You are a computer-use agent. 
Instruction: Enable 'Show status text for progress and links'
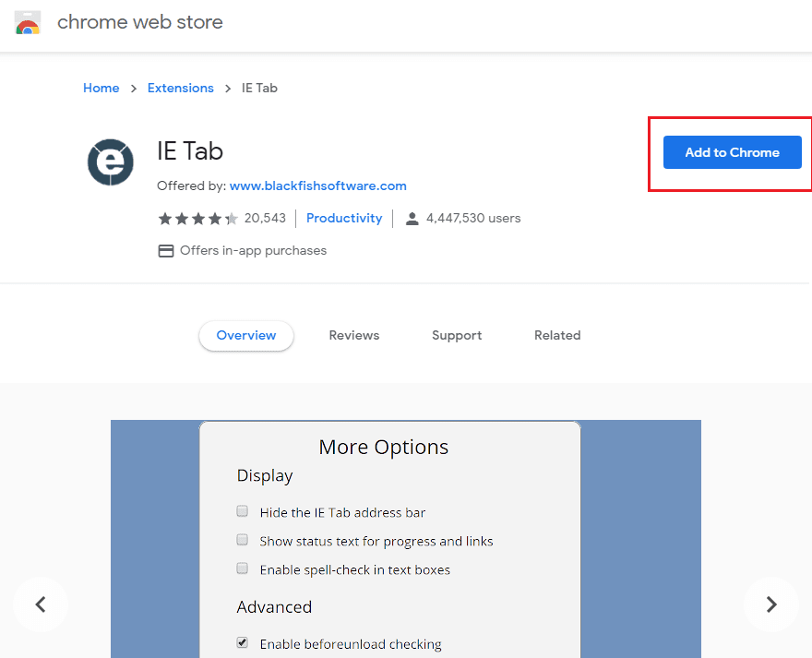click(x=242, y=539)
